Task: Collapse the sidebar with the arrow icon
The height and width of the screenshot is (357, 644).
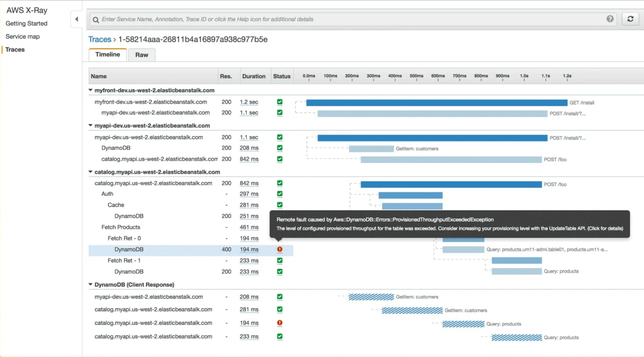Action: tap(77, 19)
